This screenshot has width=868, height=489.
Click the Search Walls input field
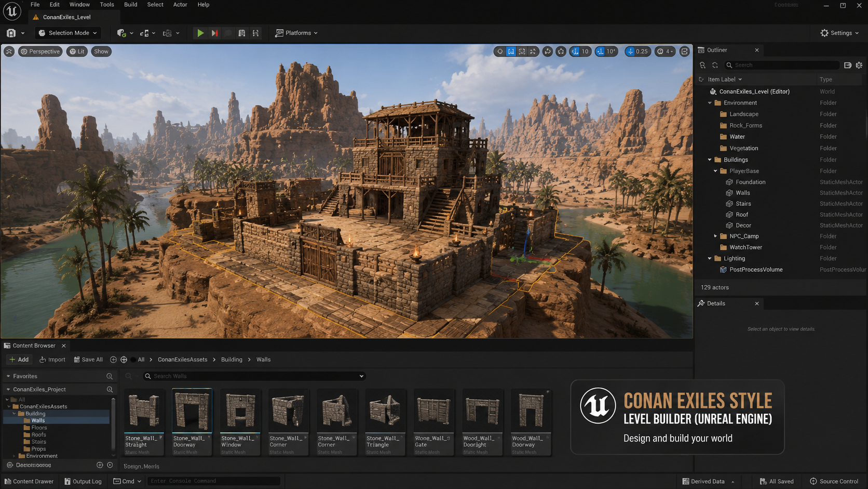click(x=254, y=376)
